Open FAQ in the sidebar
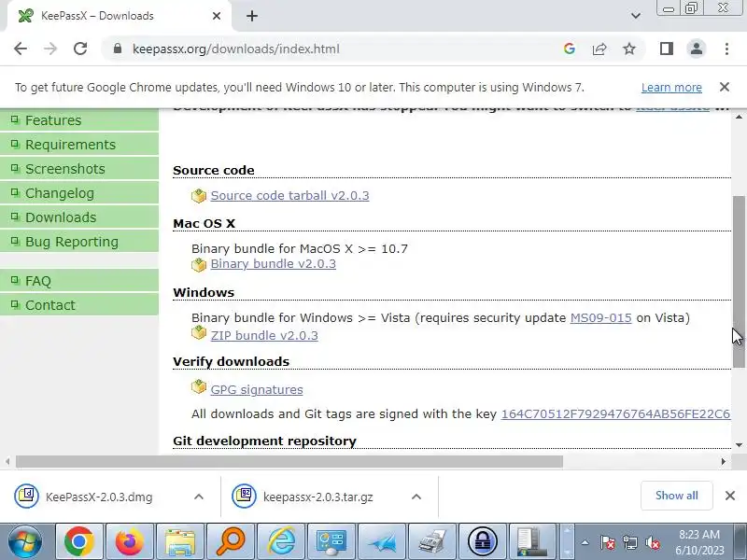Viewport: 747px width, 560px height. (79, 281)
